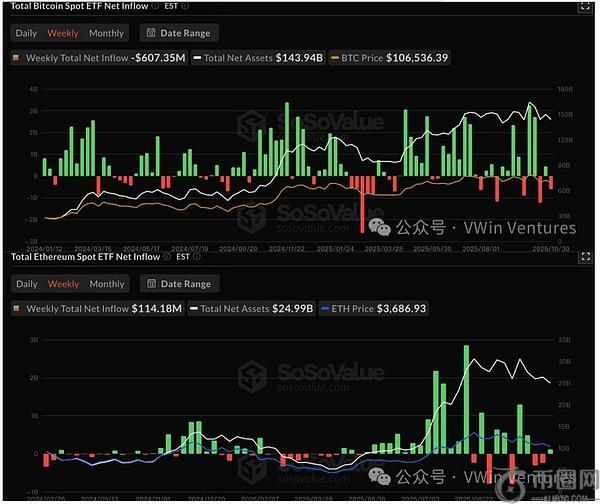
Task: Click the fullscreen icon on Bitcoin chart
Action: coord(583,9)
